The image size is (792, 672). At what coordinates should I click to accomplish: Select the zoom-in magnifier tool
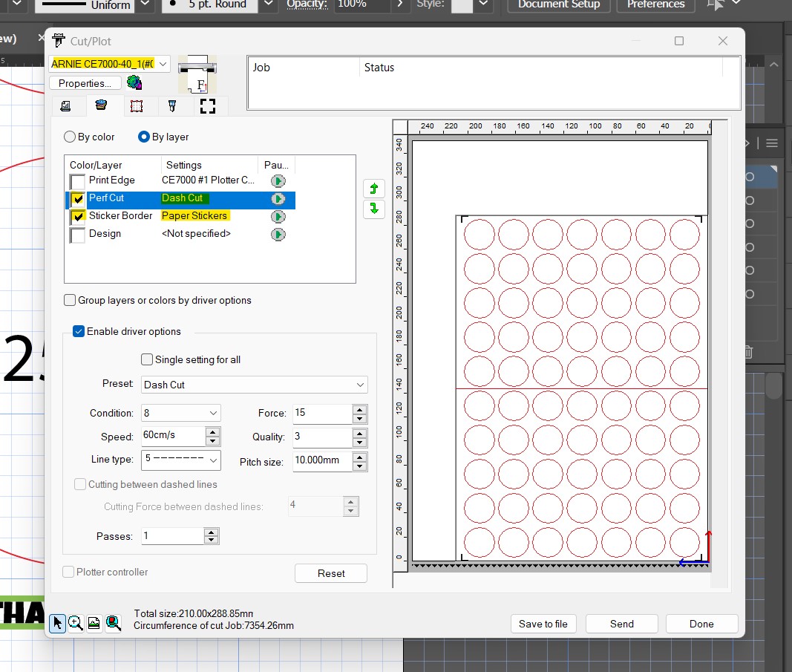pyautogui.click(x=76, y=623)
